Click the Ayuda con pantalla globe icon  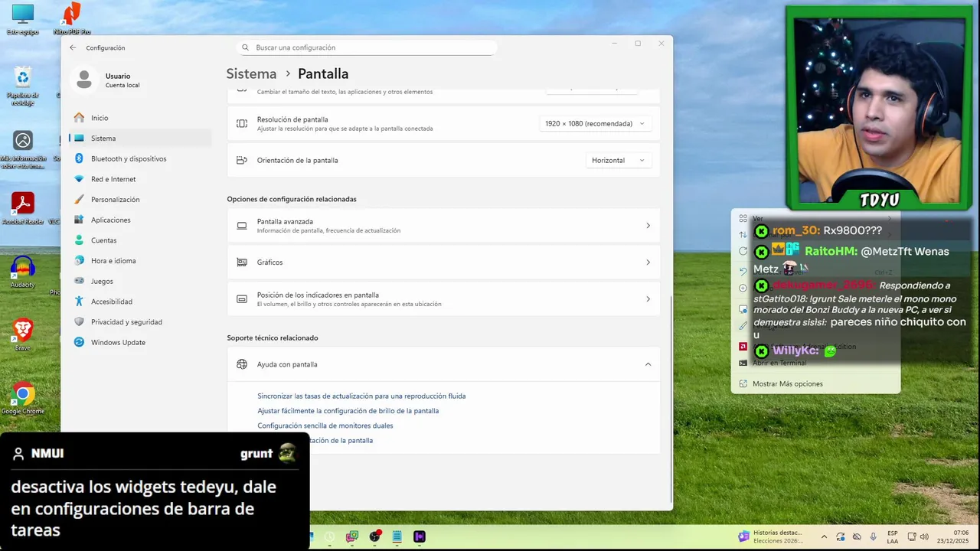point(242,364)
